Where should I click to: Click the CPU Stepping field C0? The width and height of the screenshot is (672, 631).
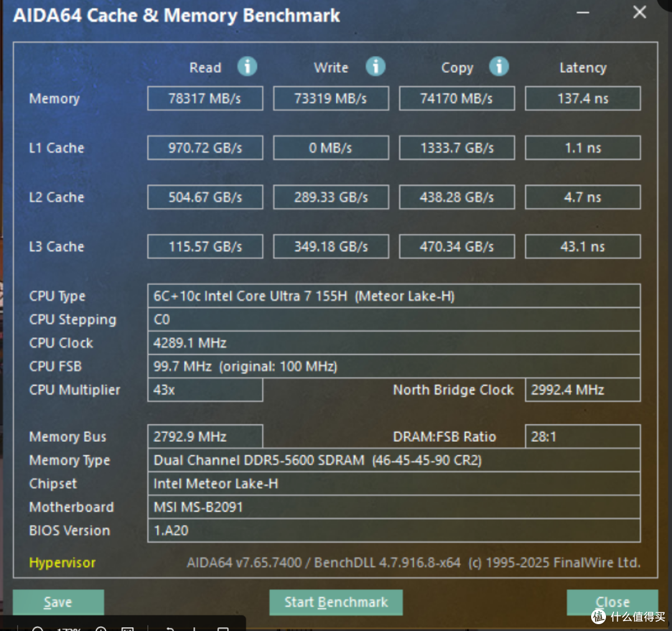click(394, 319)
